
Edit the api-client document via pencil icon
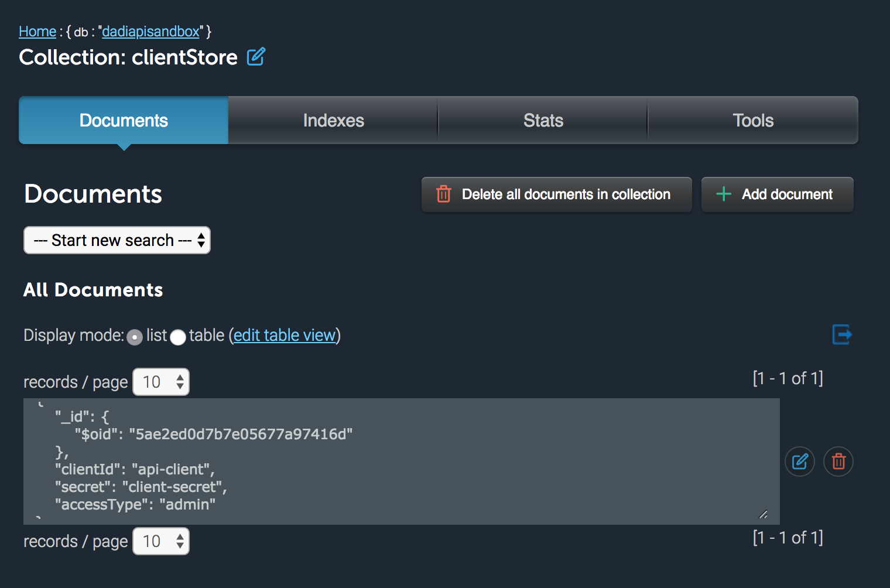(x=800, y=461)
